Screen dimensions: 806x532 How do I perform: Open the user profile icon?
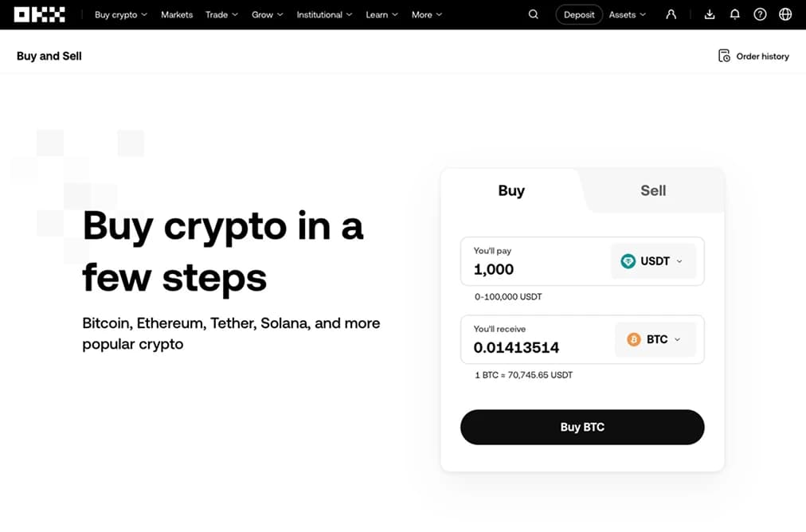[671, 14]
